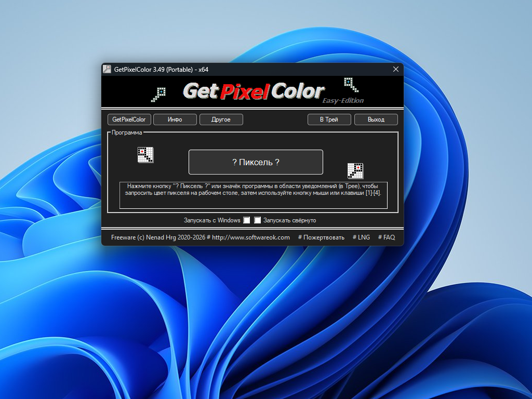This screenshot has width=532, height=399.
Task: Click the grid icon left of Пиксель button
Action: (x=145, y=155)
